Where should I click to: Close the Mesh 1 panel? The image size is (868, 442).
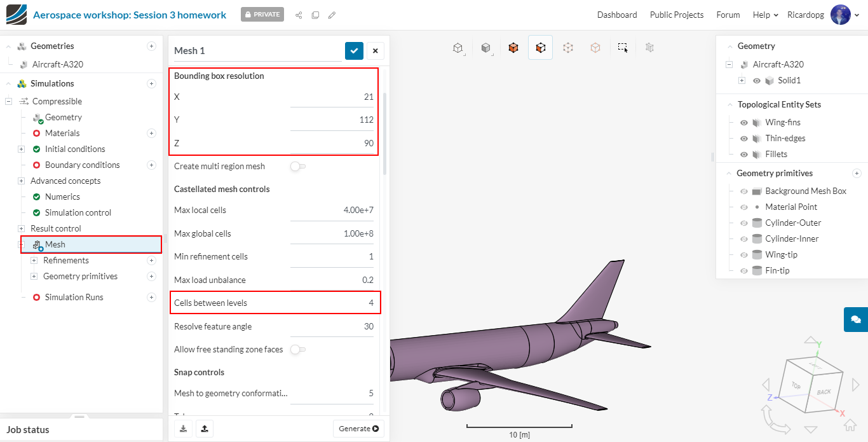(375, 51)
